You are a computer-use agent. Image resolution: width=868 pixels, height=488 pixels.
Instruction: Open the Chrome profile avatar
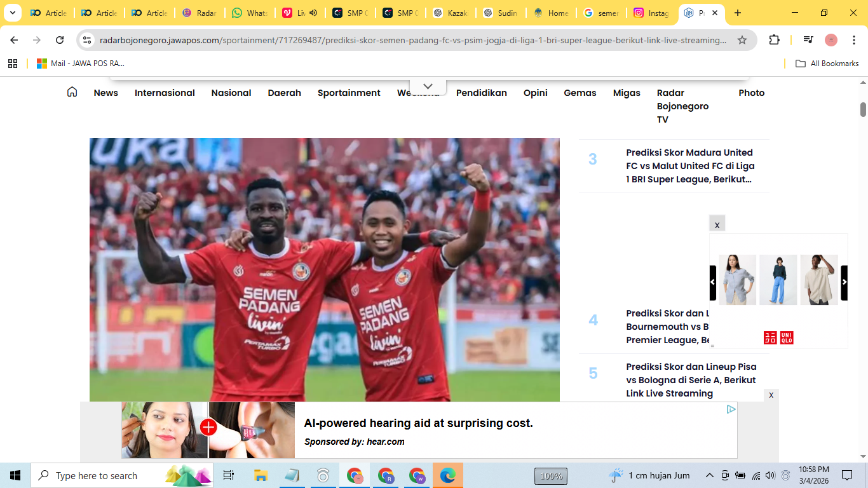point(831,40)
